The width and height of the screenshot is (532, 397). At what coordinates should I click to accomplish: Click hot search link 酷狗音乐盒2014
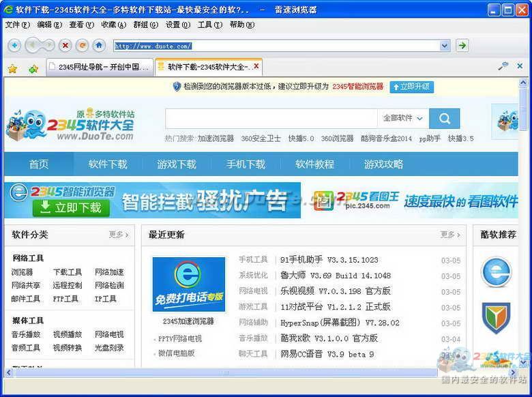tap(386, 138)
